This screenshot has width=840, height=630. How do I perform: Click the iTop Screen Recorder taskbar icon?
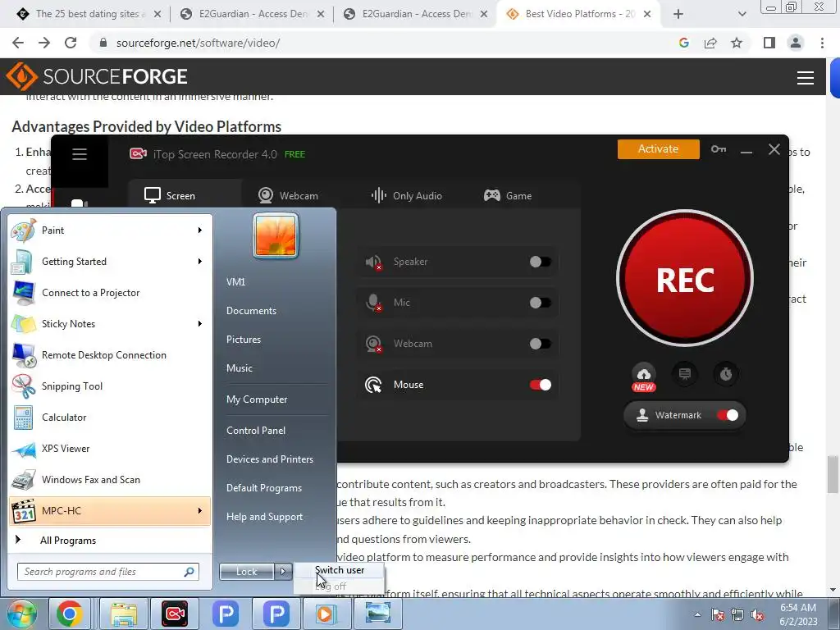coord(175,614)
